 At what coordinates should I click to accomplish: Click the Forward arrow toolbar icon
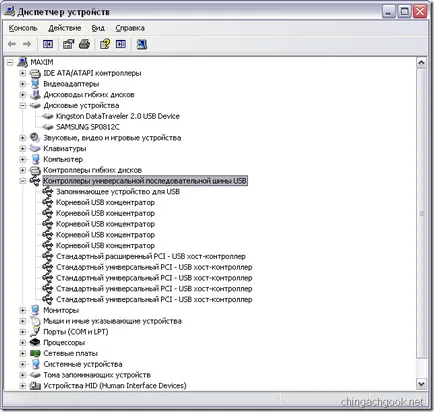(x=27, y=44)
